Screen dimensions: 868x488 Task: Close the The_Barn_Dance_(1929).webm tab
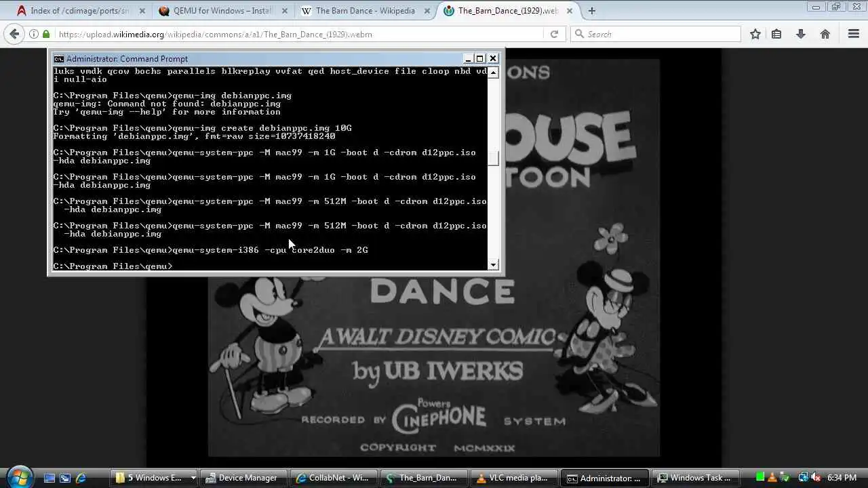pos(570,11)
